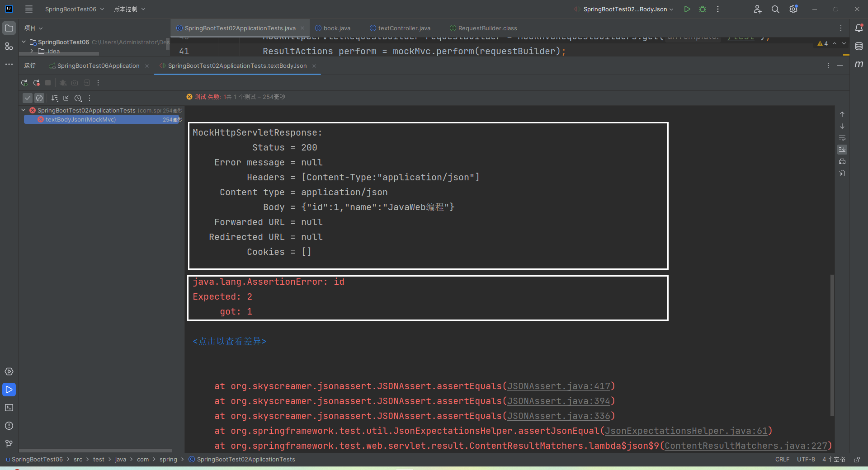Open run configuration selector dropdown
This screenshot has width=868, height=470.
(x=624, y=9)
